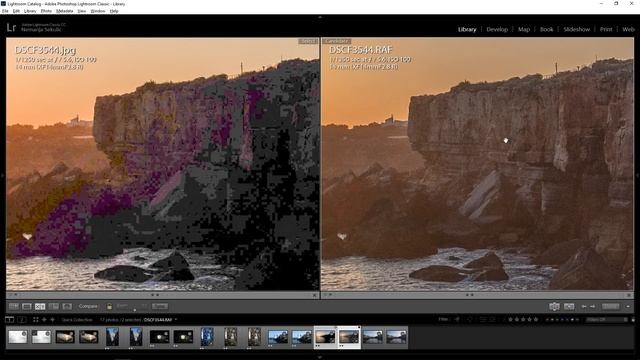
Task: Select the next photo arrow
Action: pos(592,306)
